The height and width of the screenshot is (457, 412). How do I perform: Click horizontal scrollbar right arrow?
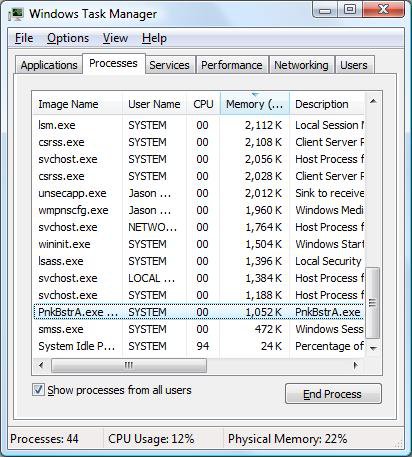[356, 366]
